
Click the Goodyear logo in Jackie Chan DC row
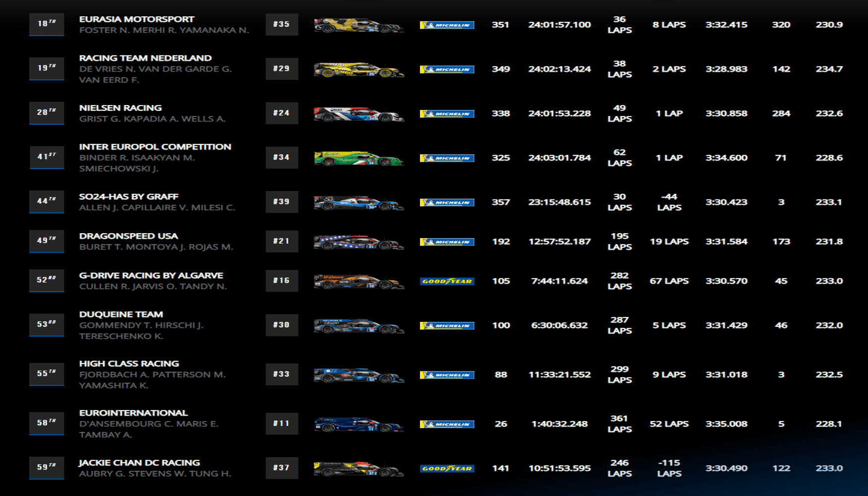coord(447,468)
